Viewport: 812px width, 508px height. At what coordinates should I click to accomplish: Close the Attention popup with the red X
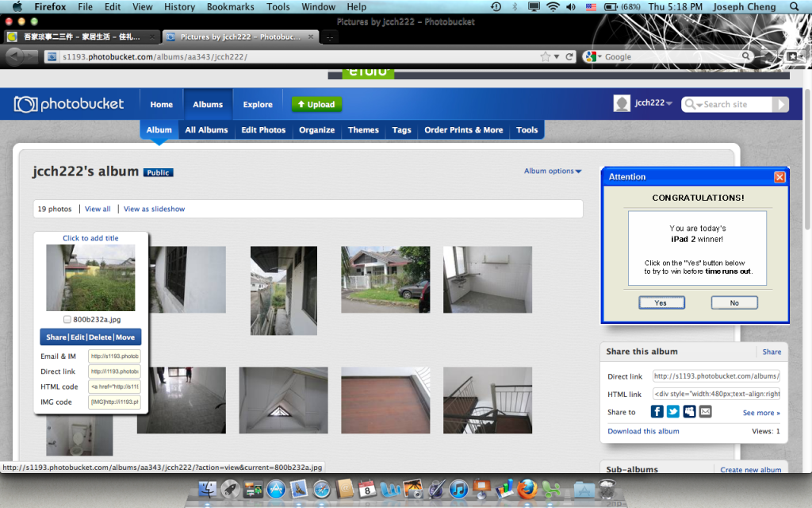pyautogui.click(x=779, y=177)
